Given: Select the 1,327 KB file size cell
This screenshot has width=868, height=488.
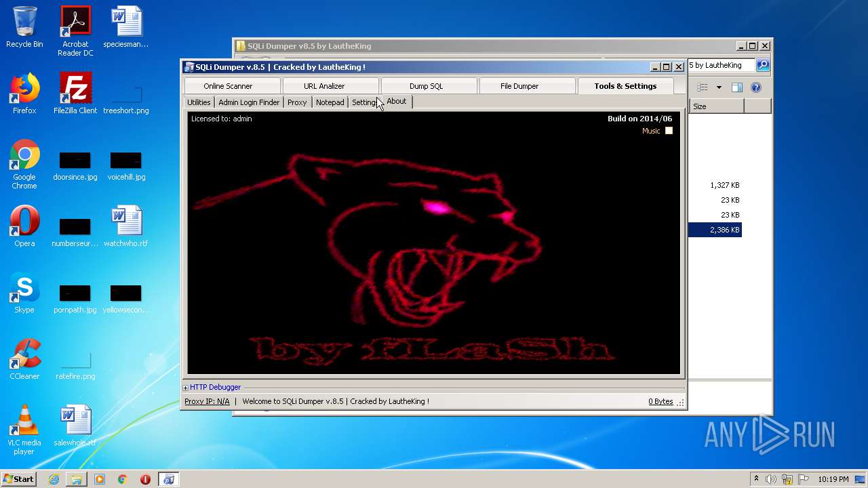Looking at the screenshot, I should pos(725,185).
